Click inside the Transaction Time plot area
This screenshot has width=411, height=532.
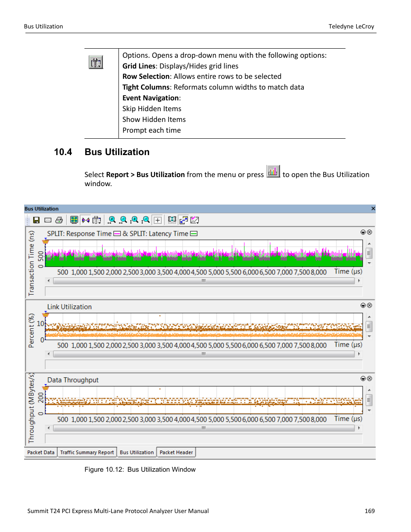(204, 253)
